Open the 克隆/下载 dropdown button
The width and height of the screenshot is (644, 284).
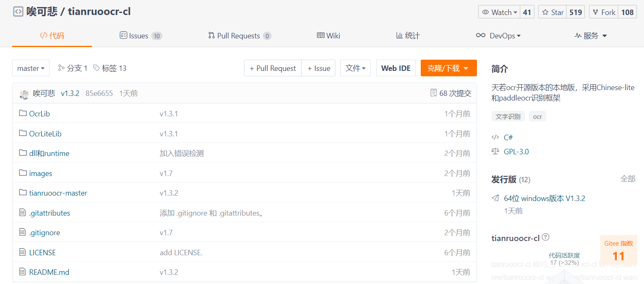pyautogui.click(x=449, y=68)
